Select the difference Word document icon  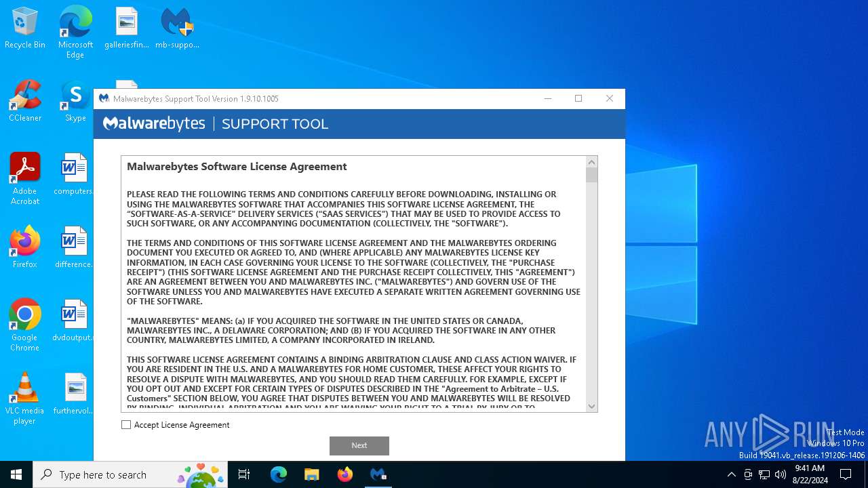(x=74, y=248)
